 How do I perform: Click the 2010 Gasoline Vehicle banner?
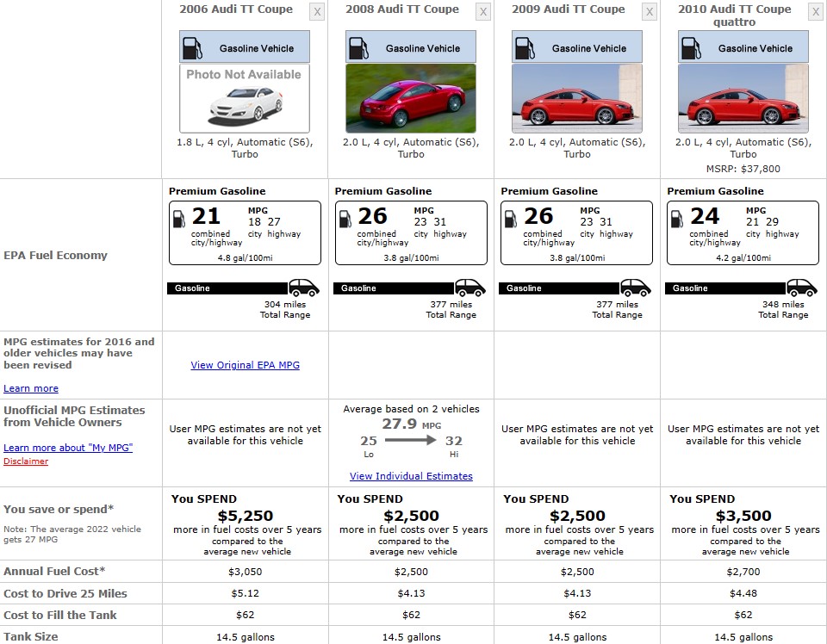[743, 46]
